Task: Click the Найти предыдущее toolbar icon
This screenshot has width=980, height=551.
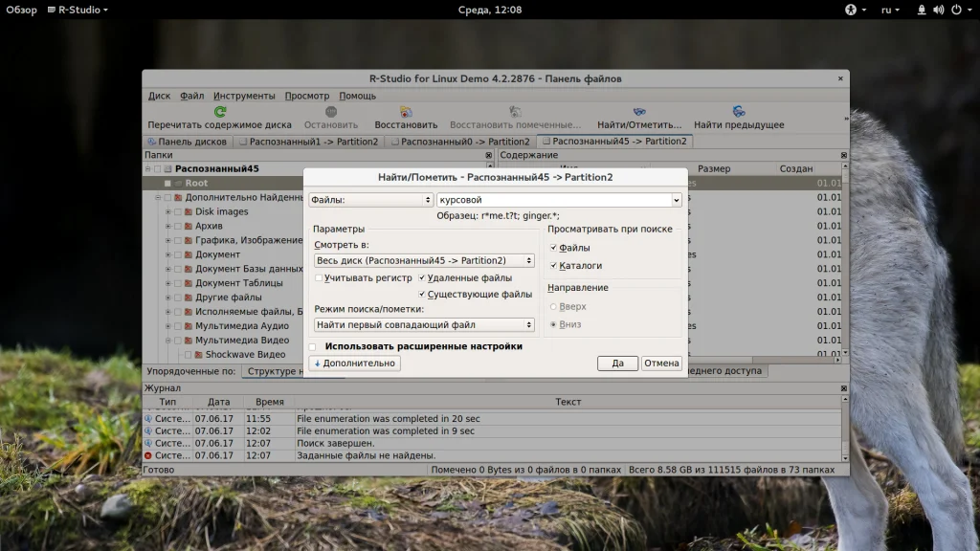Action: coord(739,112)
